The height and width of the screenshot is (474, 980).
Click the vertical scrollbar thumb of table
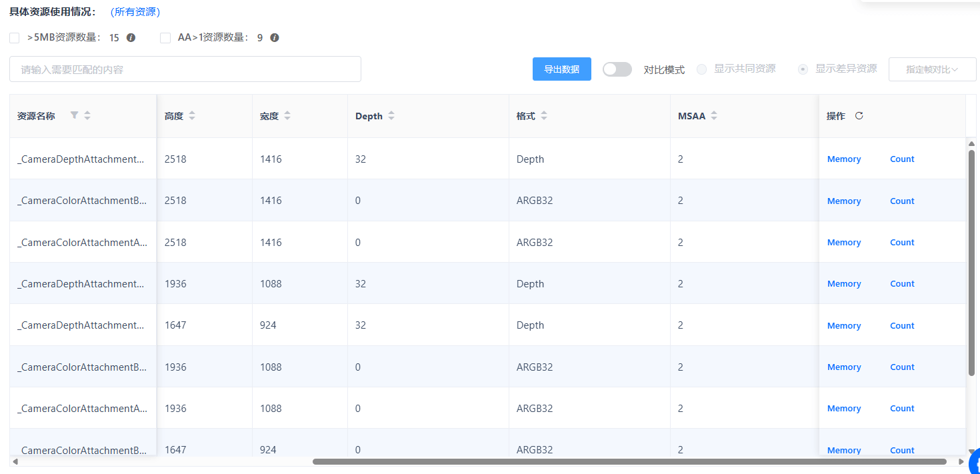click(x=972, y=262)
